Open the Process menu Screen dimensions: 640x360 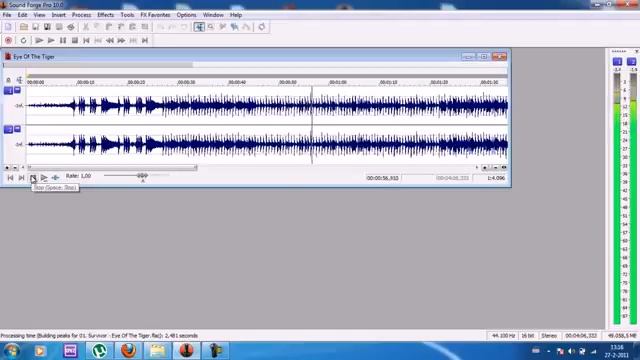point(81,15)
